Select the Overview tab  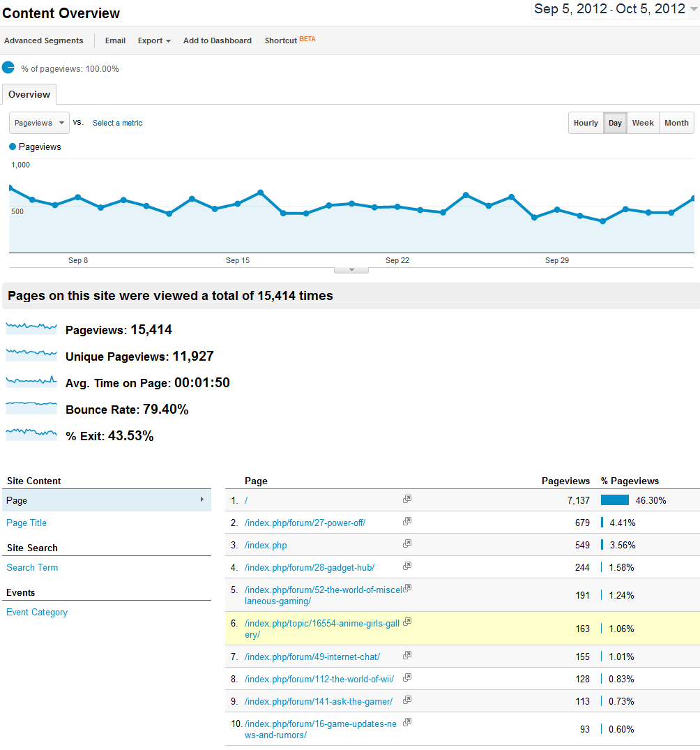[29, 95]
